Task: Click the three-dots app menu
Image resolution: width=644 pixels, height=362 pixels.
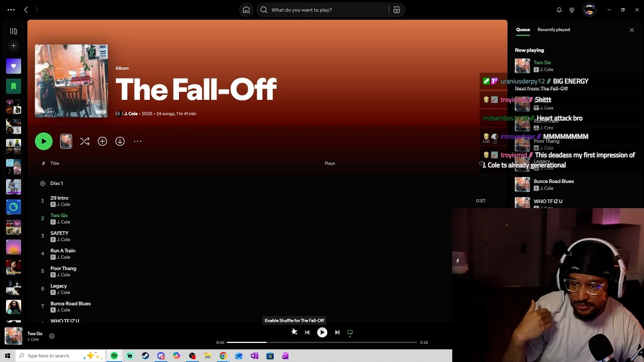Action: (11, 10)
